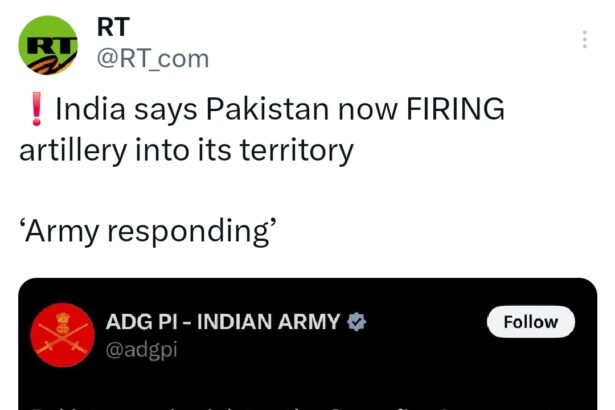This screenshot has height=410, width=615.
Task: Click the word FIRING in the tweet
Action: coord(455,109)
